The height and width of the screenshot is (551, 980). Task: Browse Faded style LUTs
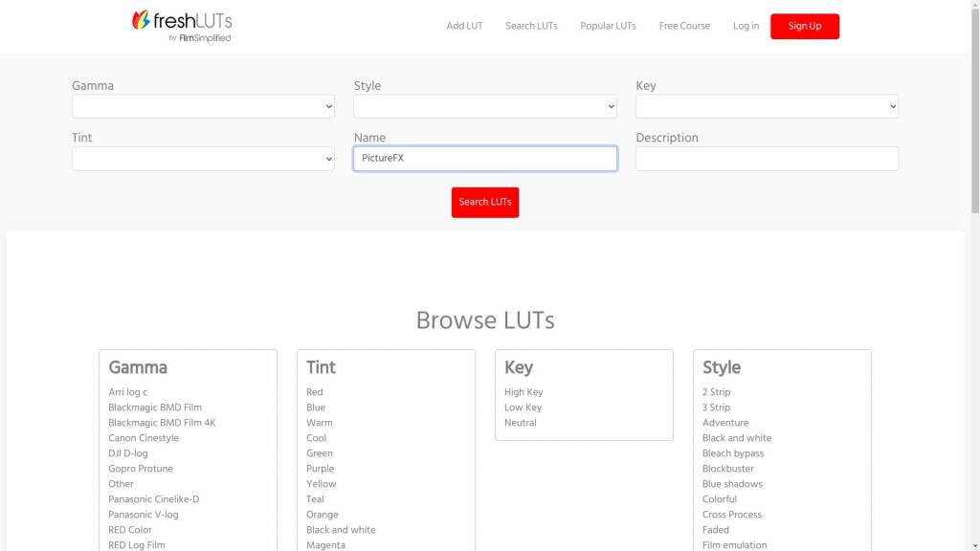pos(716,530)
